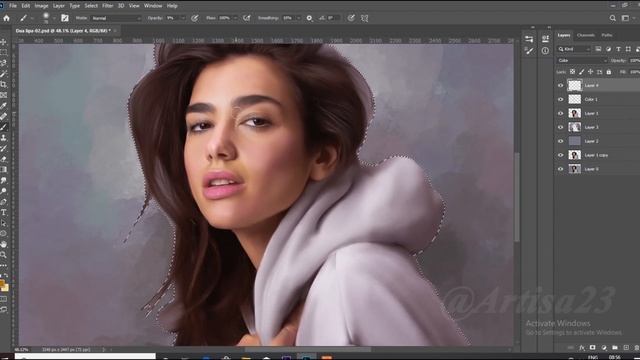Select the Eyedropper tool
Screen dimensions: 640x360
click(x=4, y=106)
